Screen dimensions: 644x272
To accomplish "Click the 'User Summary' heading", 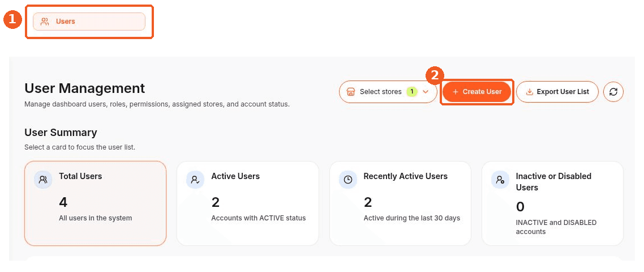I will click(x=61, y=133).
